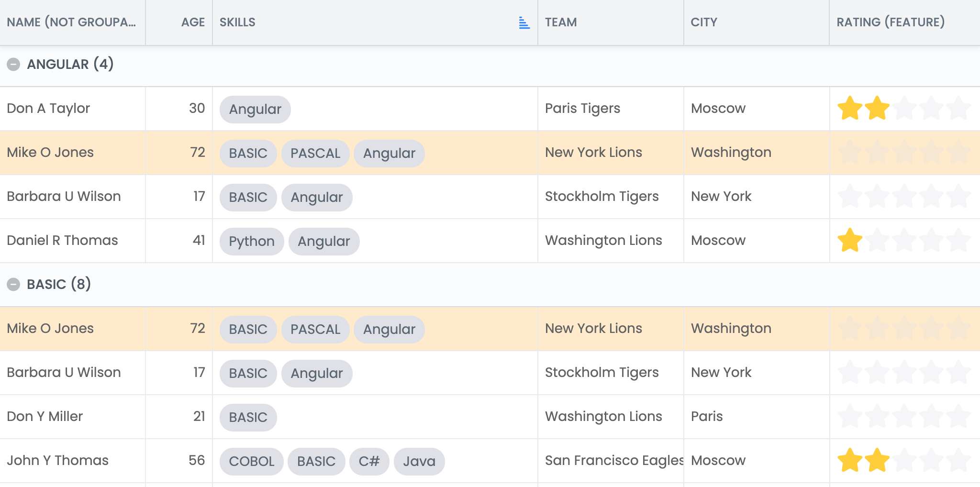980x487 pixels.
Task: Click second star in John Y Thomas row
Action: tap(877, 460)
